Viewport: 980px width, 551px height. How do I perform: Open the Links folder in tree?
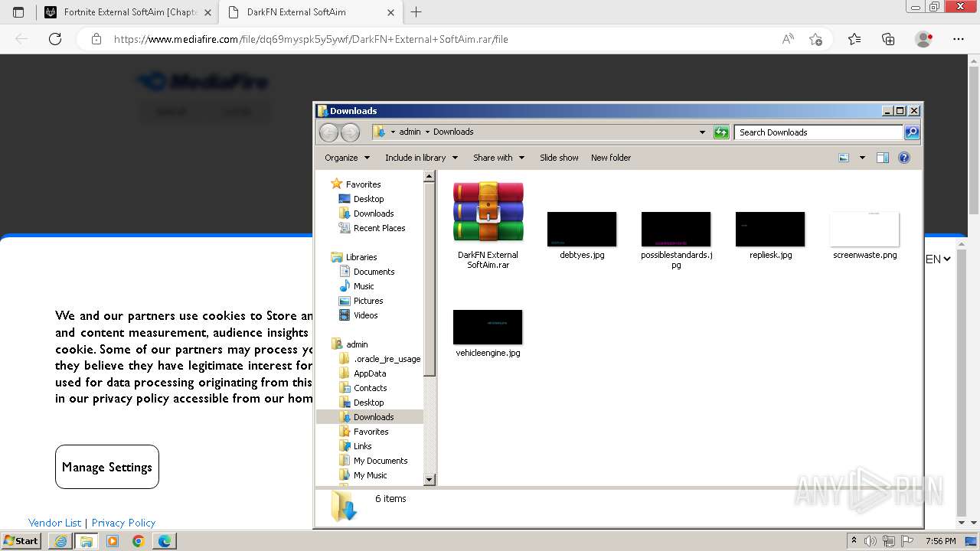(362, 446)
